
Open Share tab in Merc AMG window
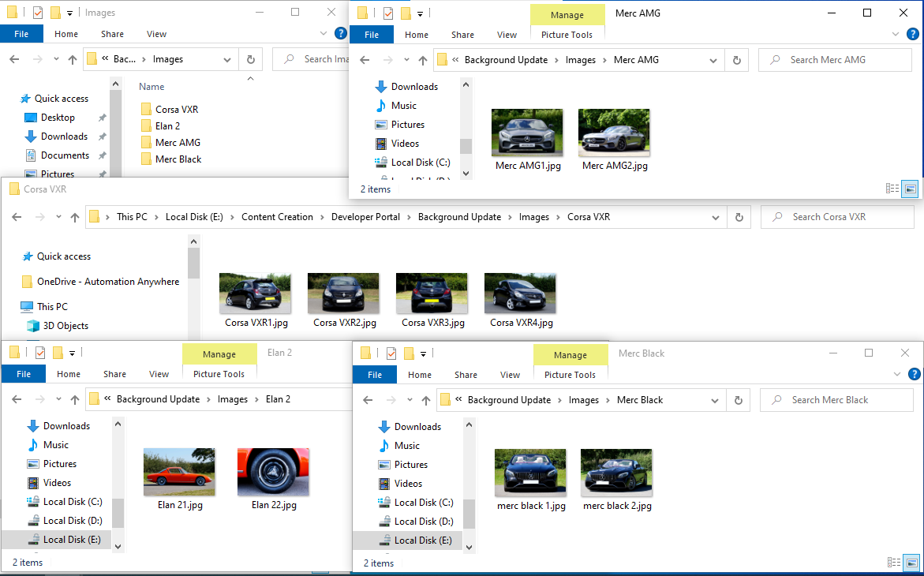[x=462, y=35]
